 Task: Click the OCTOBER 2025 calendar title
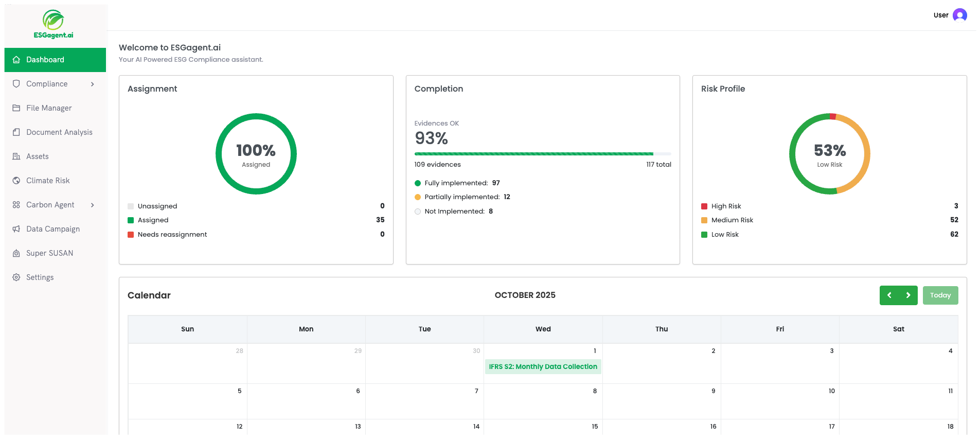tap(525, 295)
